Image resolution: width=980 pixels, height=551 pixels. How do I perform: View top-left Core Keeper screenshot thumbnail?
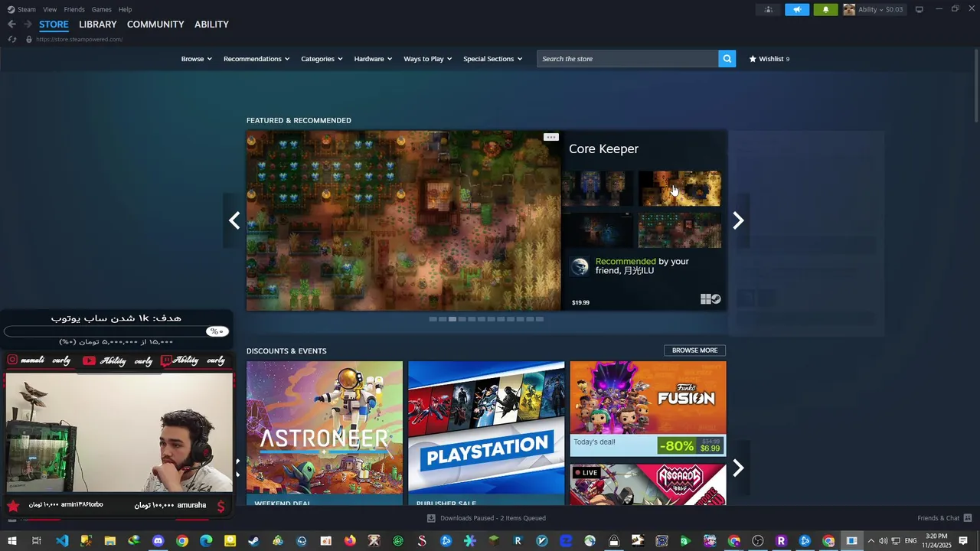[598, 189]
